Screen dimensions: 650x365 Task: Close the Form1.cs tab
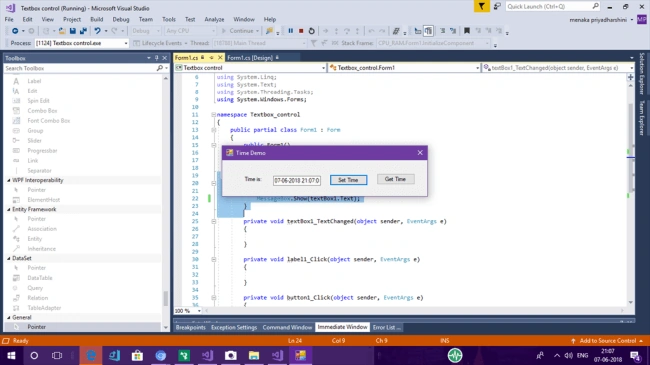220,58
